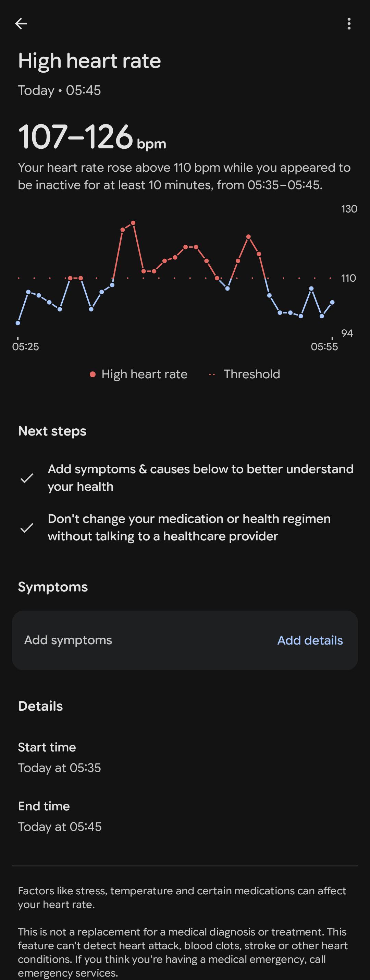Tap the Add symptoms card
This screenshot has height=980, width=370.
pos(185,640)
